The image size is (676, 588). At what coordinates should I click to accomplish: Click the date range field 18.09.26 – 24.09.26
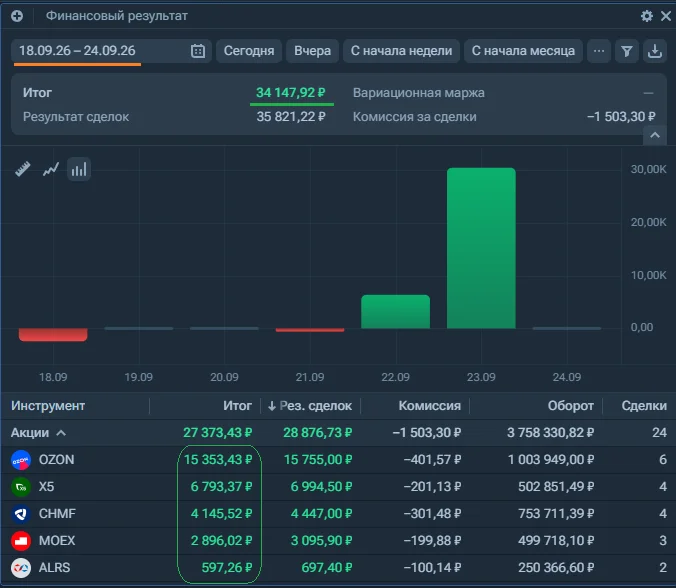point(111,51)
